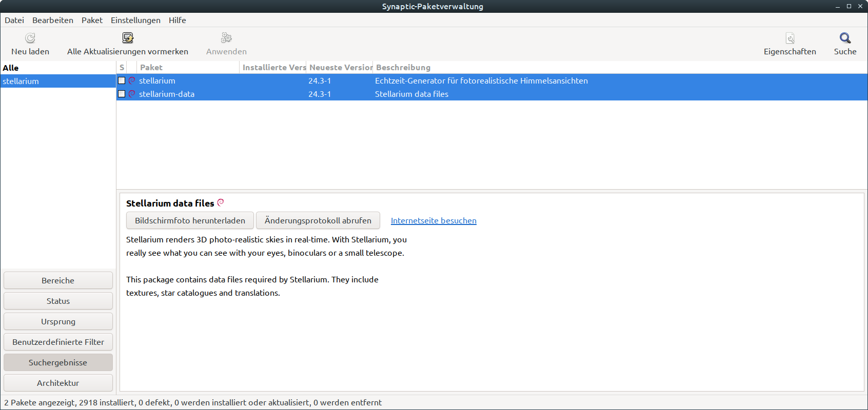Click the Anwenden gears icon
Screen dimensions: 868x410
pos(226,38)
